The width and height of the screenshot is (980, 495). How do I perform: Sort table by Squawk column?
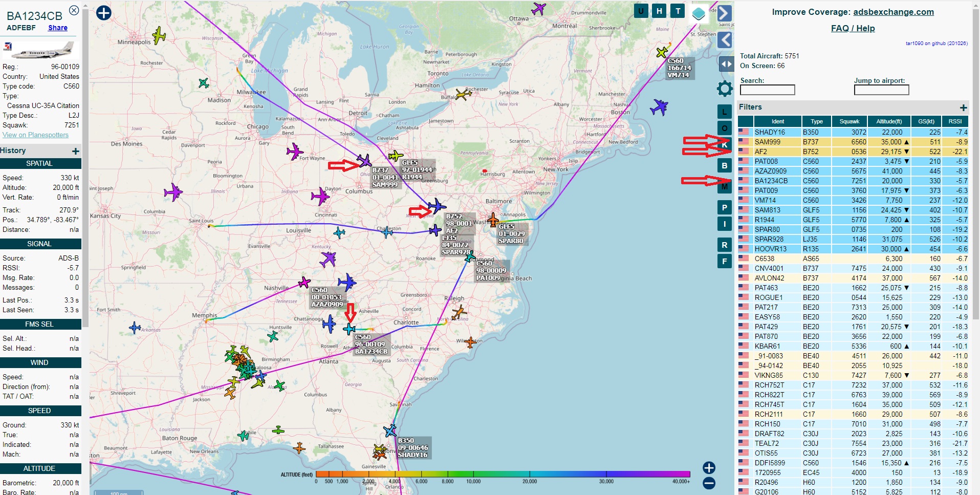[x=850, y=121]
